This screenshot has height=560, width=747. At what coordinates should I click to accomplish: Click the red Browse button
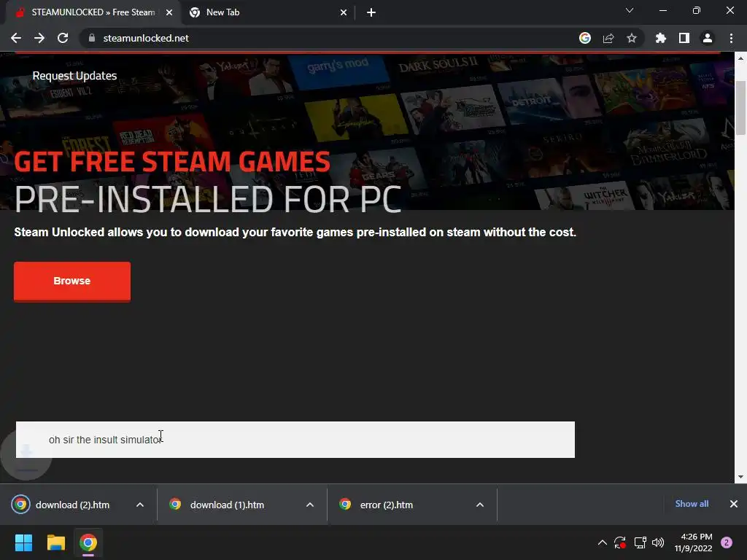click(72, 281)
